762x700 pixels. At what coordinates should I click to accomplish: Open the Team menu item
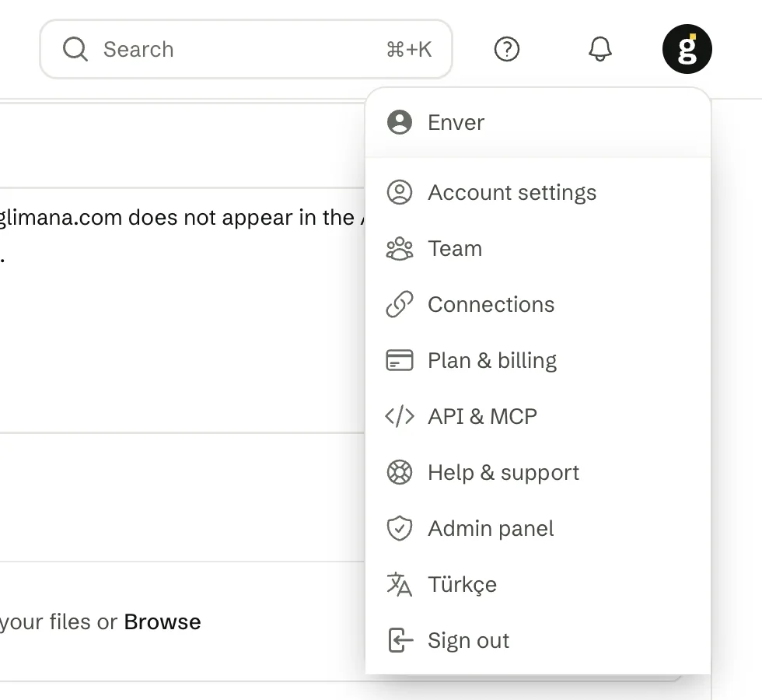(x=538, y=248)
